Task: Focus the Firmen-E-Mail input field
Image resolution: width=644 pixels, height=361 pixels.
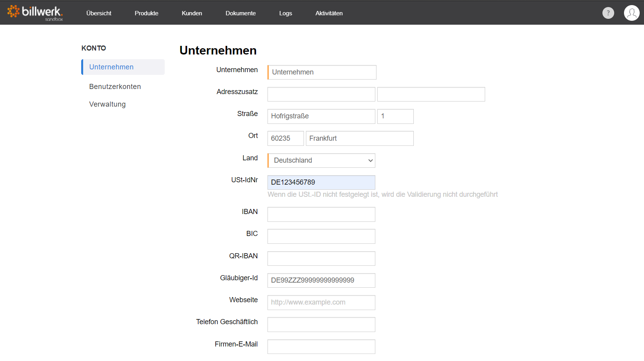Action: click(321, 346)
